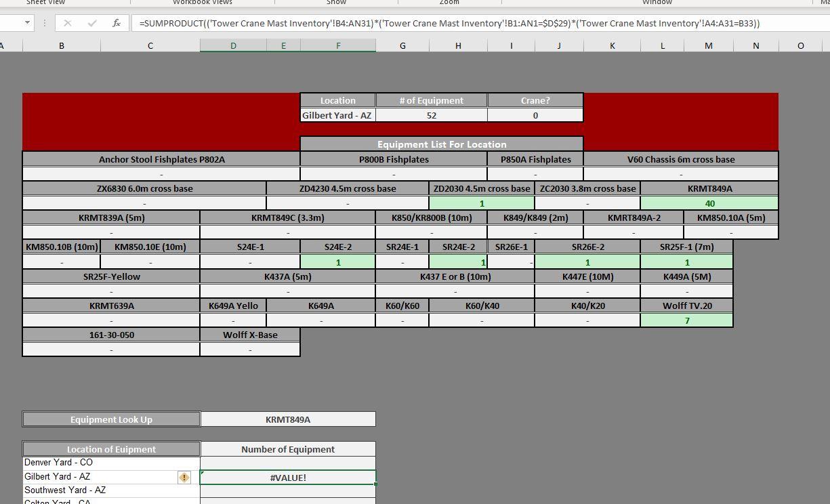830x504 pixels.
Task: Click the Cancel (X) icon beside formula bar
Action: 67,22
